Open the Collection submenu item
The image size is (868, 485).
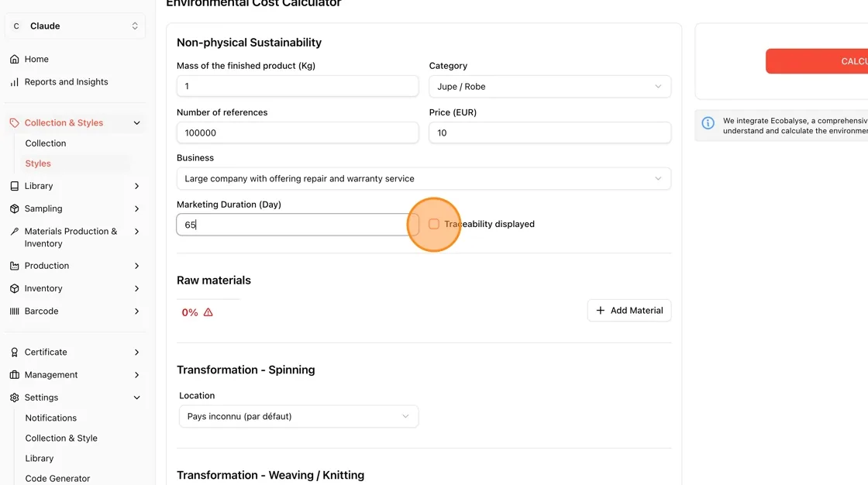(46, 143)
